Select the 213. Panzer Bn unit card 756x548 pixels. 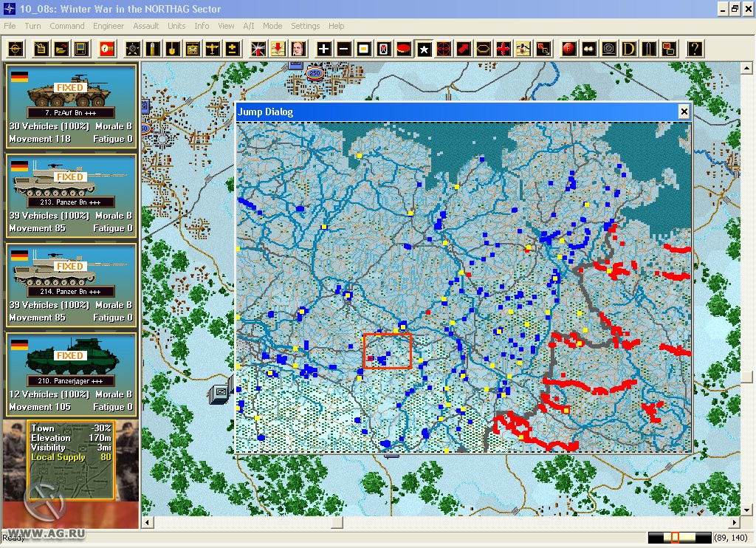(x=71, y=196)
